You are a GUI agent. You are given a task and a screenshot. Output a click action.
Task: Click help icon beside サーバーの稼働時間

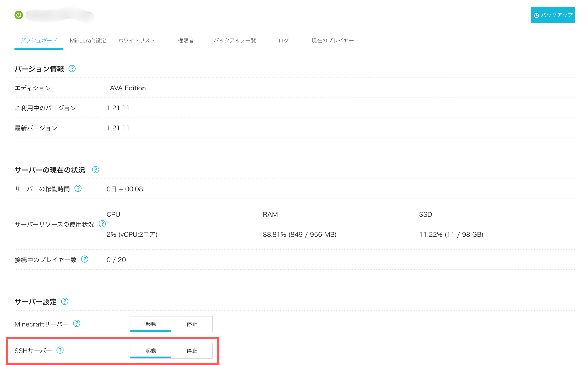coord(78,189)
